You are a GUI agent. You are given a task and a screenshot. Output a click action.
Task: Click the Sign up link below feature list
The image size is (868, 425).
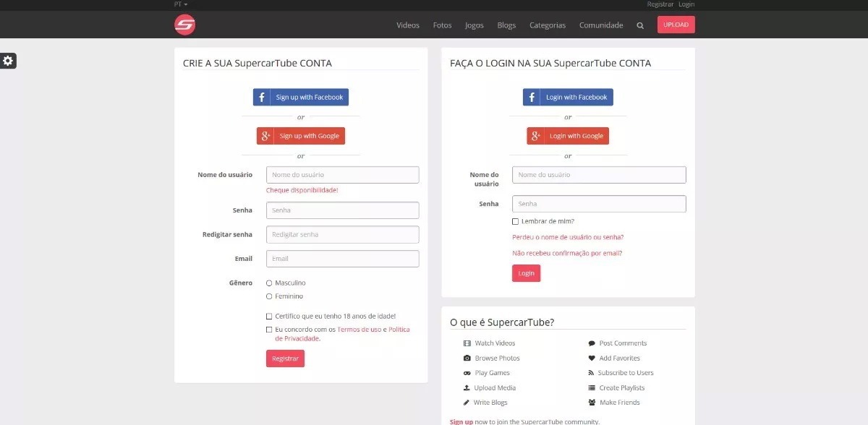461,421
